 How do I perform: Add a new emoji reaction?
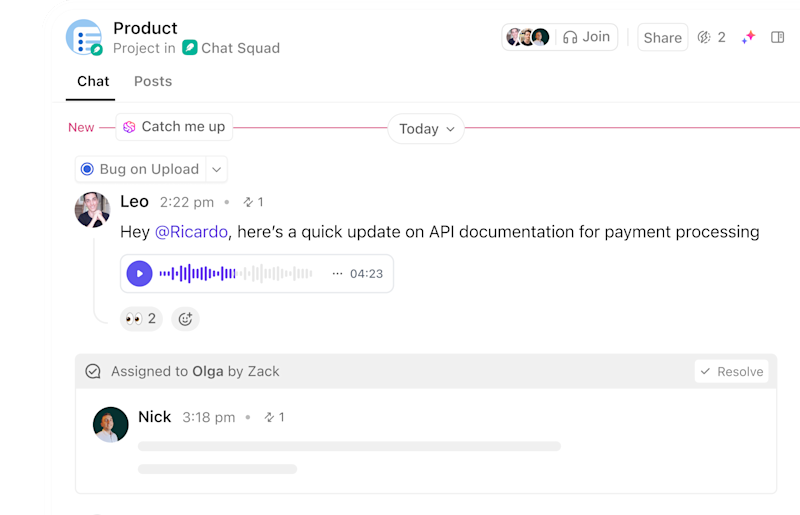pos(185,319)
